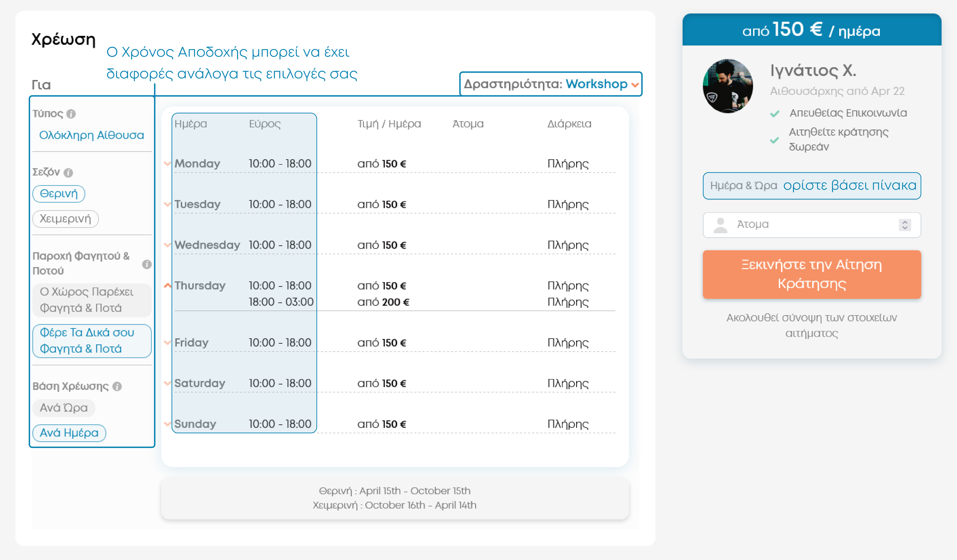Choose the Ανά Ώρα charging basis
This screenshot has height=560, width=957.
(64, 408)
